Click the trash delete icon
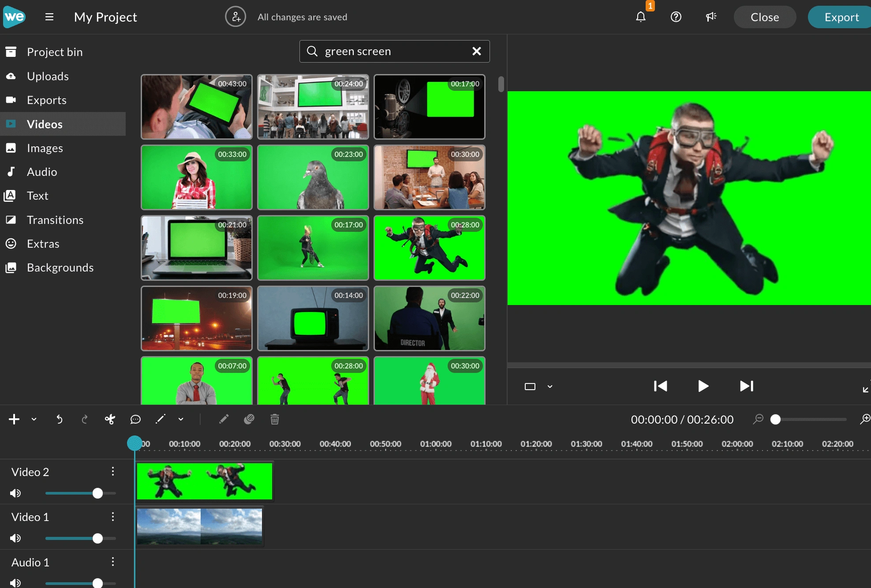 (x=274, y=419)
